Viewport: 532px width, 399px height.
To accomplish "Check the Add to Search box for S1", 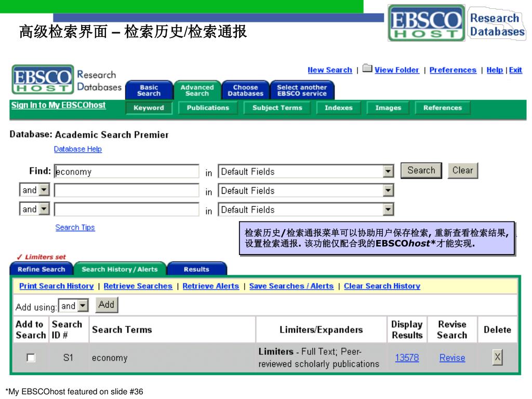I will 31,357.
